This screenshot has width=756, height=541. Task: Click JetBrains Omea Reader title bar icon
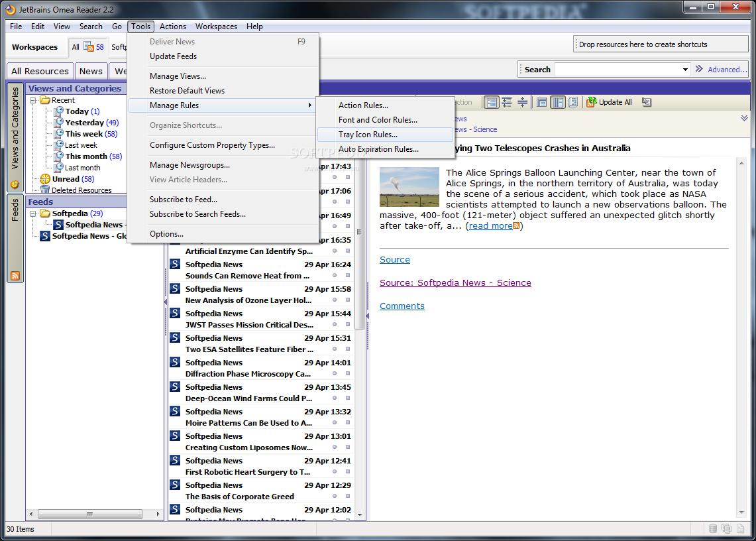[11, 9]
